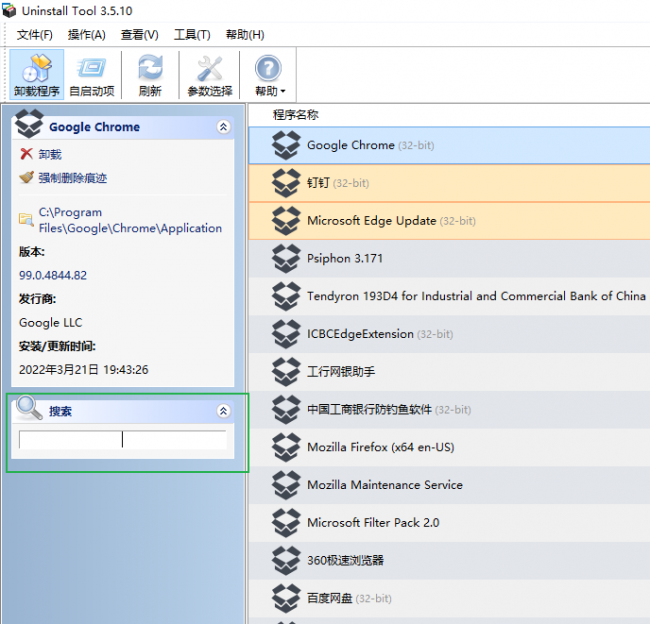
Task: Click the broom force-removal icon
Action: [x=27, y=177]
